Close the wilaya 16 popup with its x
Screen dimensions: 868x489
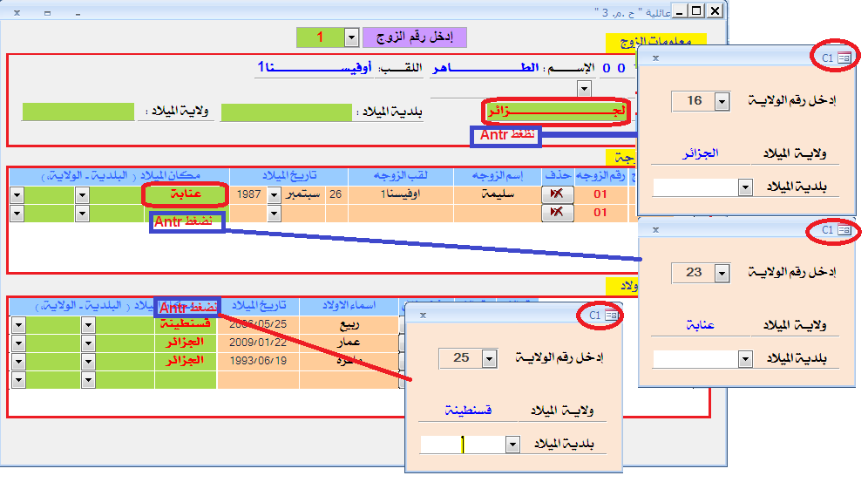655,58
